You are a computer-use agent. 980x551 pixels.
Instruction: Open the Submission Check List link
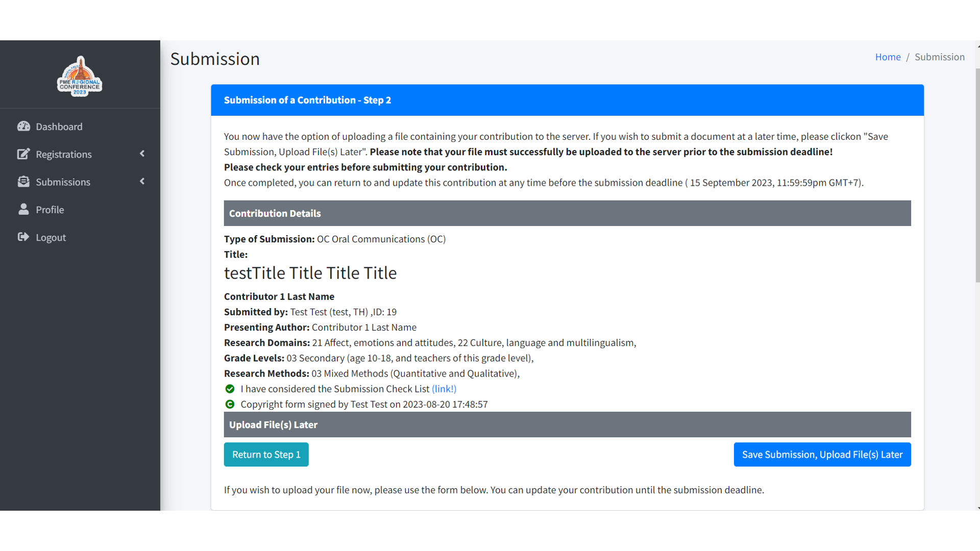[x=444, y=389]
